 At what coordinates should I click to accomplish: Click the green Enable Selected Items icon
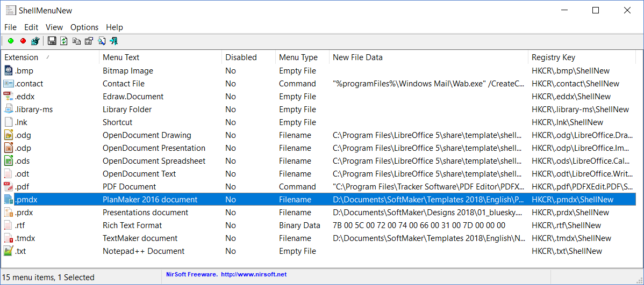[x=11, y=41]
